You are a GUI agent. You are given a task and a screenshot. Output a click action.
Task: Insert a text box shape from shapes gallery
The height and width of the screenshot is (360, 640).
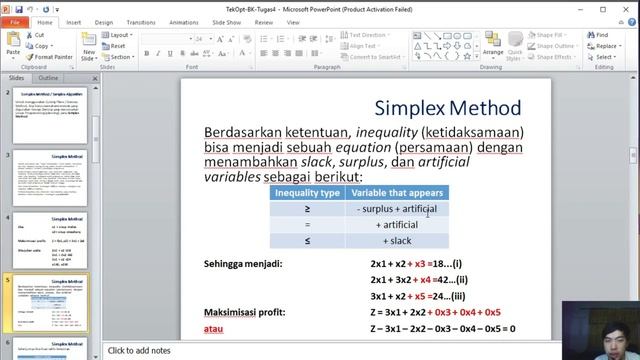click(x=417, y=36)
